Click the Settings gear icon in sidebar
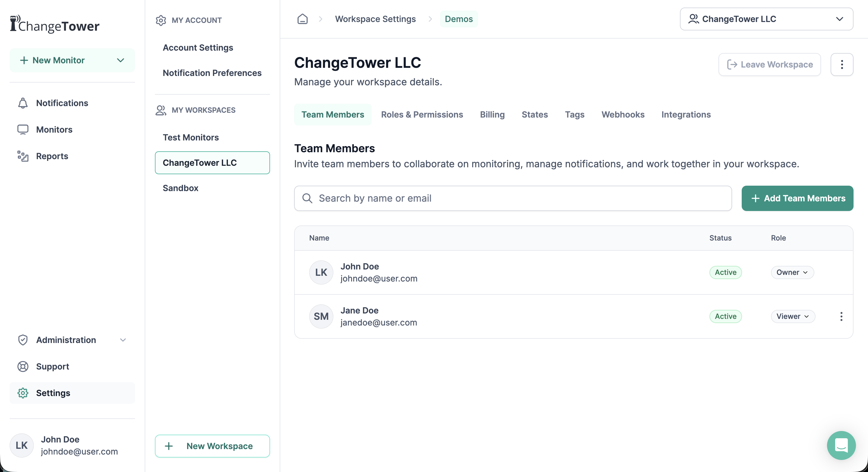The height and width of the screenshot is (472, 868). pyautogui.click(x=23, y=393)
